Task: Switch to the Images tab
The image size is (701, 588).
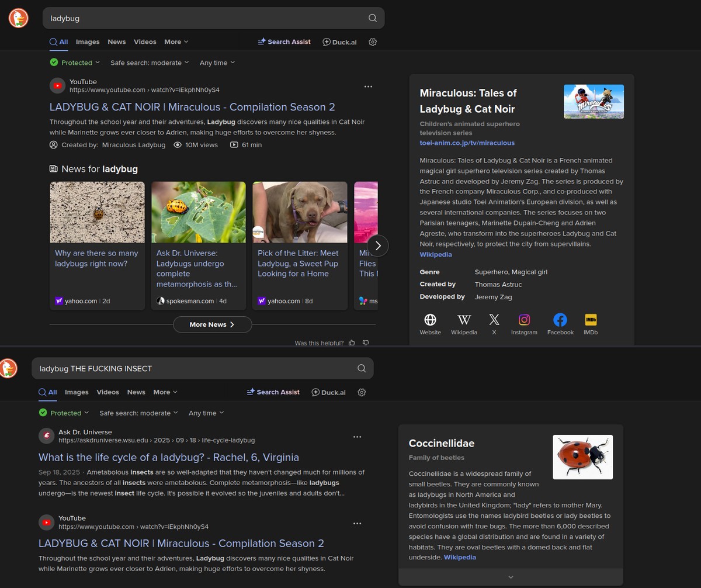Action: 88,41
